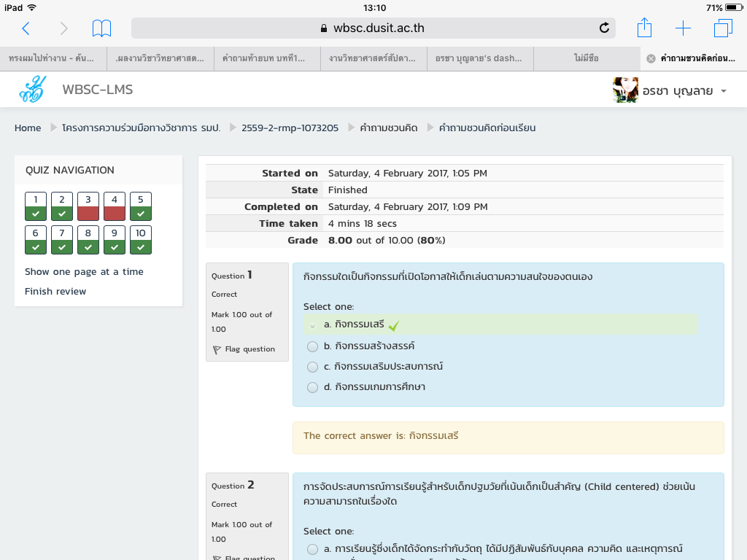Reload the page using the refresh icon
The height and width of the screenshot is (560, 747).
[604, 28]
